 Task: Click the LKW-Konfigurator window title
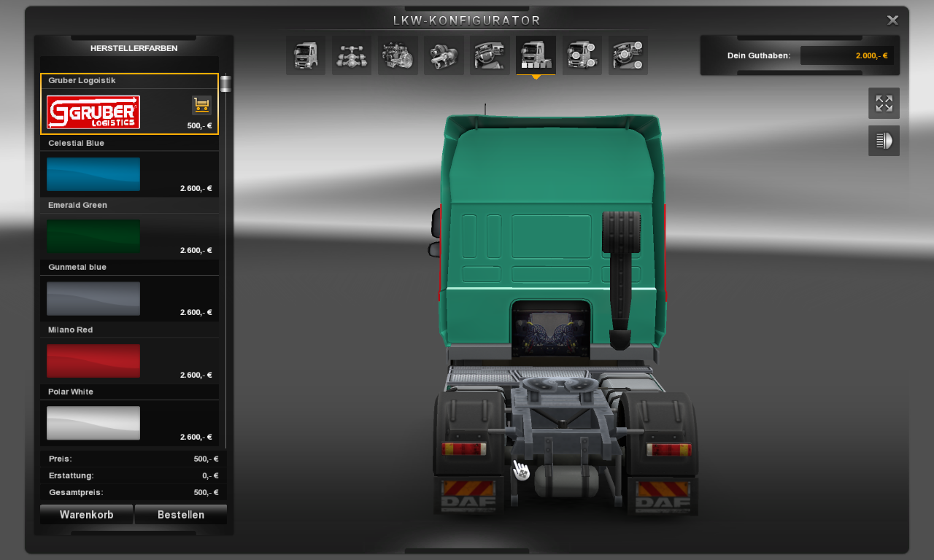tap(467, 20)
